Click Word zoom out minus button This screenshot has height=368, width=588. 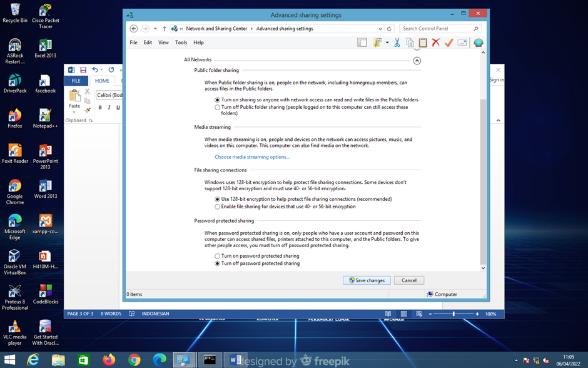[430, 314]
